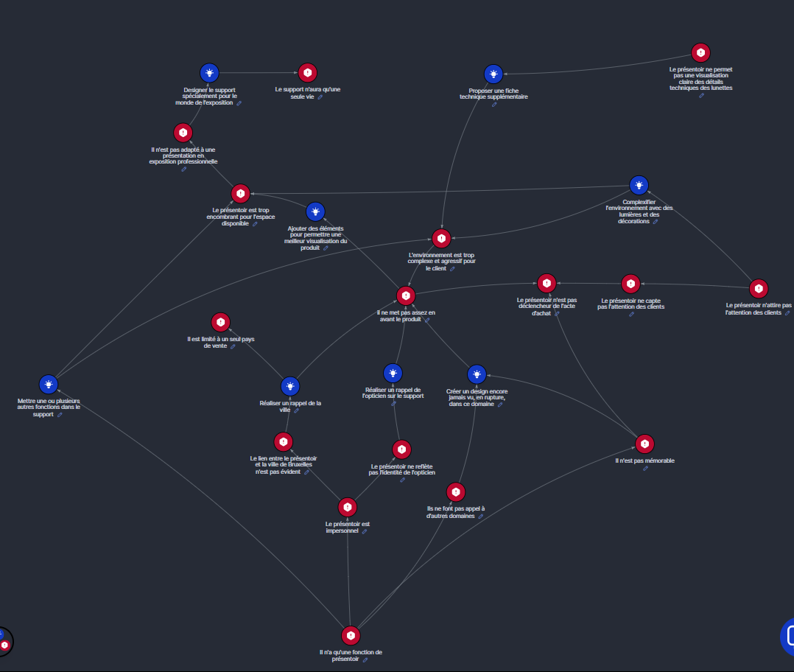This screenshot has height=672, width=794.
Task: Click red node 'Ils ne font pas appel à d'autres domaines'
Action: pos(456,491)
